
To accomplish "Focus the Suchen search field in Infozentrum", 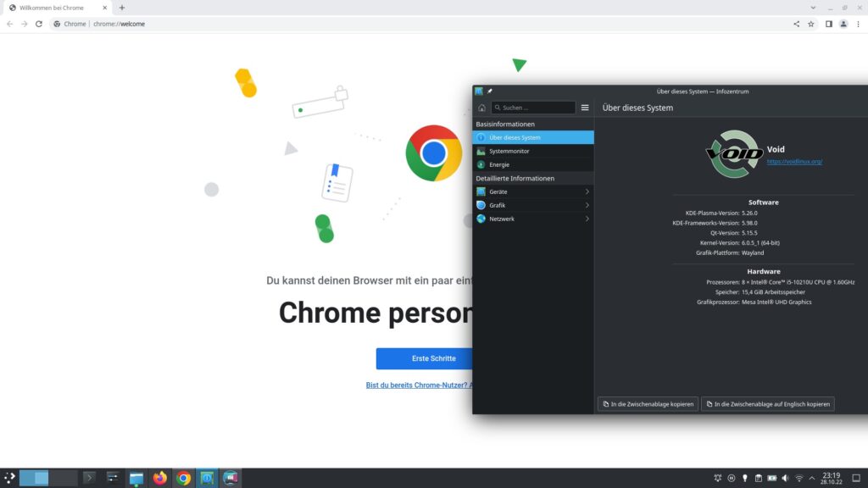I will coord(534,108).
